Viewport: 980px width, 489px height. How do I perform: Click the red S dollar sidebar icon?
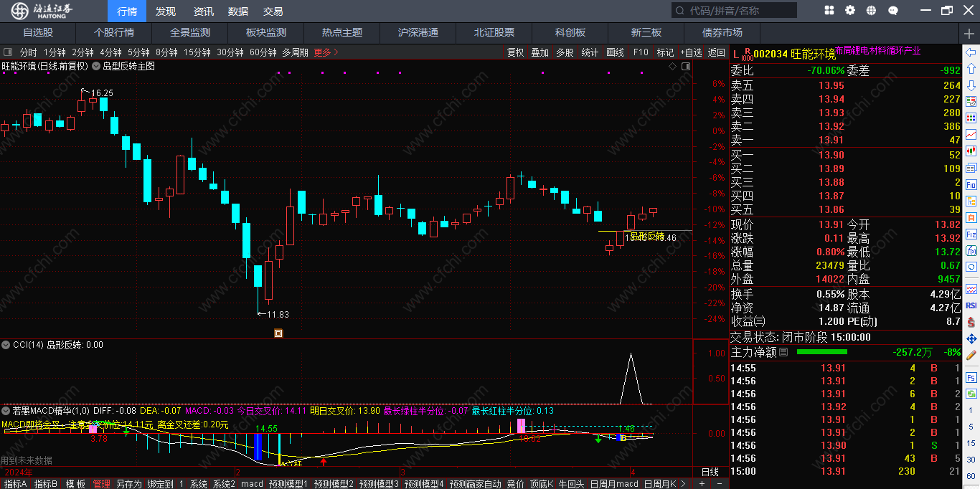[971, 322]
